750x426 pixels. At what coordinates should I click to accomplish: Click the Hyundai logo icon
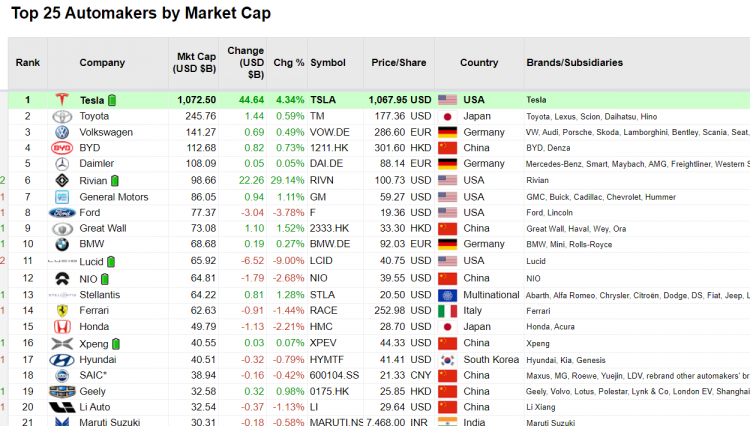(x=62, y=360)
